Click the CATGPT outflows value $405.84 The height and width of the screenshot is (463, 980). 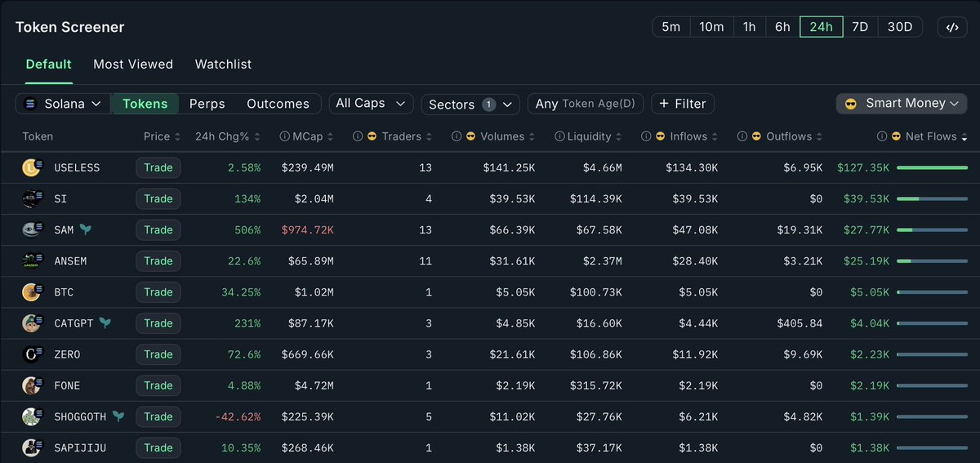800,323
